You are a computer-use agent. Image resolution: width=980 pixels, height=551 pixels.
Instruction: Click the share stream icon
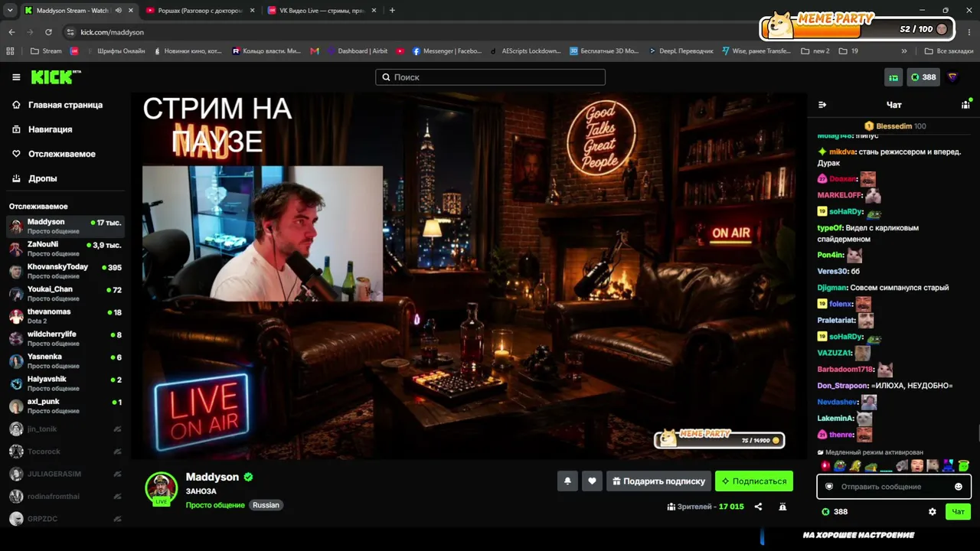[758, 507]
